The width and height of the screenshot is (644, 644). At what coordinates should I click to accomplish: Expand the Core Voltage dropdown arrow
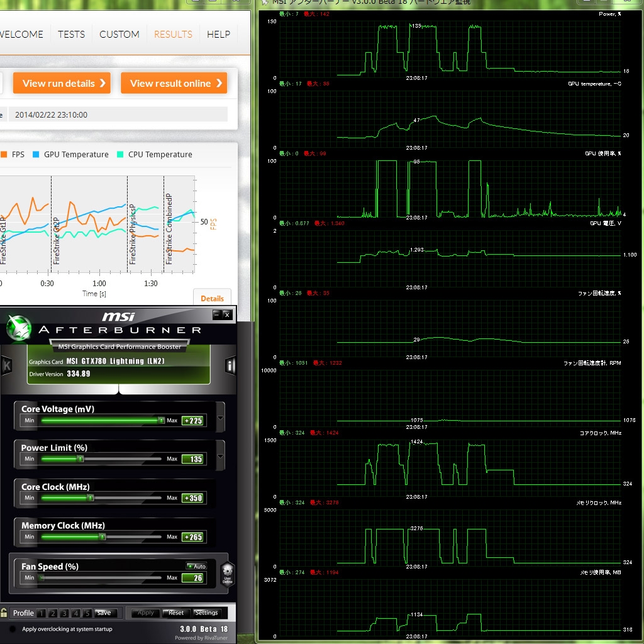point(221,418)
